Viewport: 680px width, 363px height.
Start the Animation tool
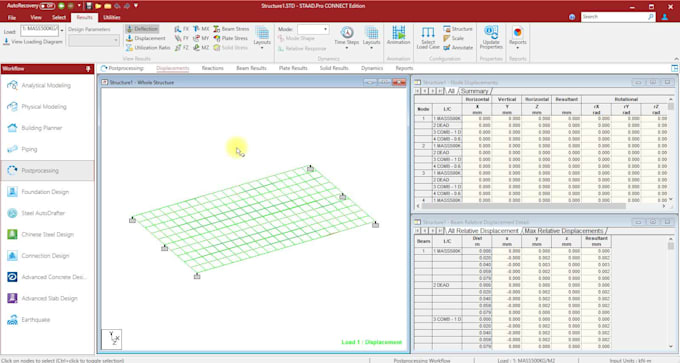398,36
